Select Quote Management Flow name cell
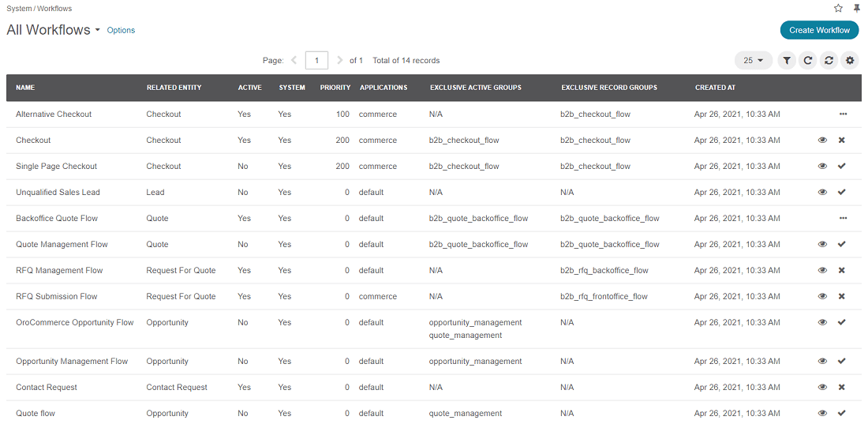Viewport: 868px width, 424px height. click(x=62, y=245)
